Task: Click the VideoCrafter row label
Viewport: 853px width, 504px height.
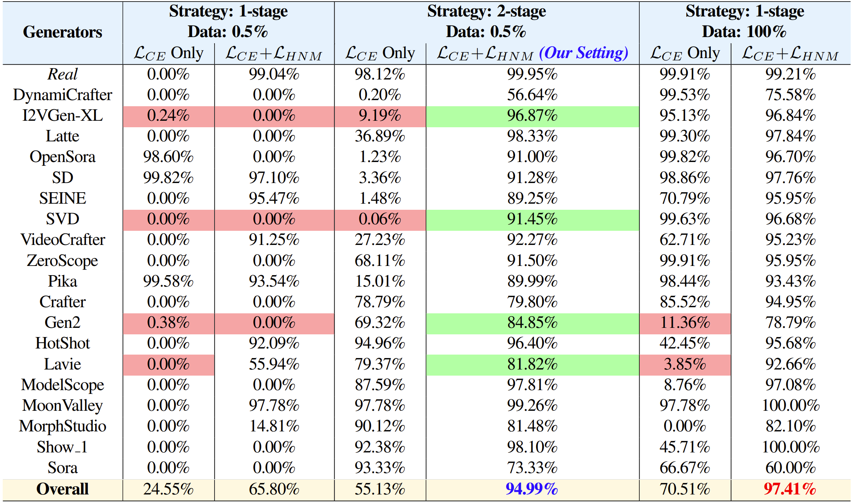Action: coord(62,240)
